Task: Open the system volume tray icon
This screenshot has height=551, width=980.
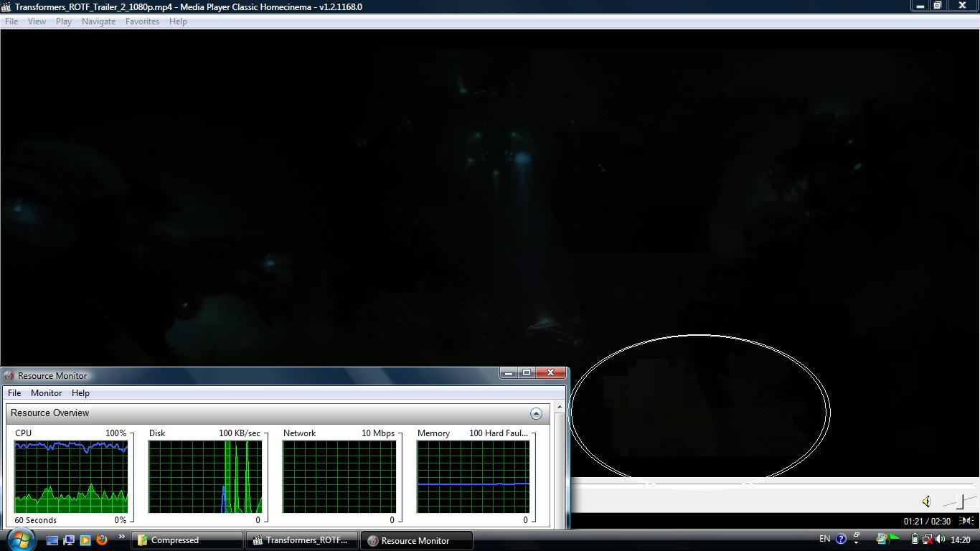Action: [940, 540]
